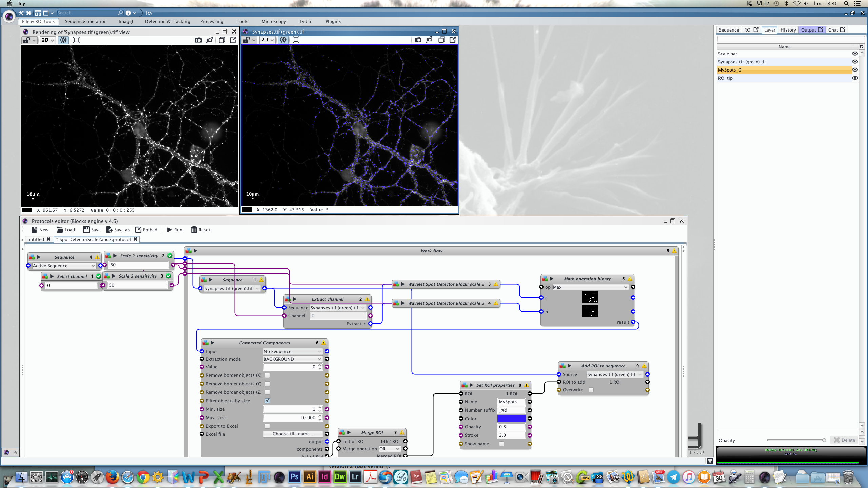
Task: Open Sequence dropdown in Extract channel block
Action: [338, 308]
